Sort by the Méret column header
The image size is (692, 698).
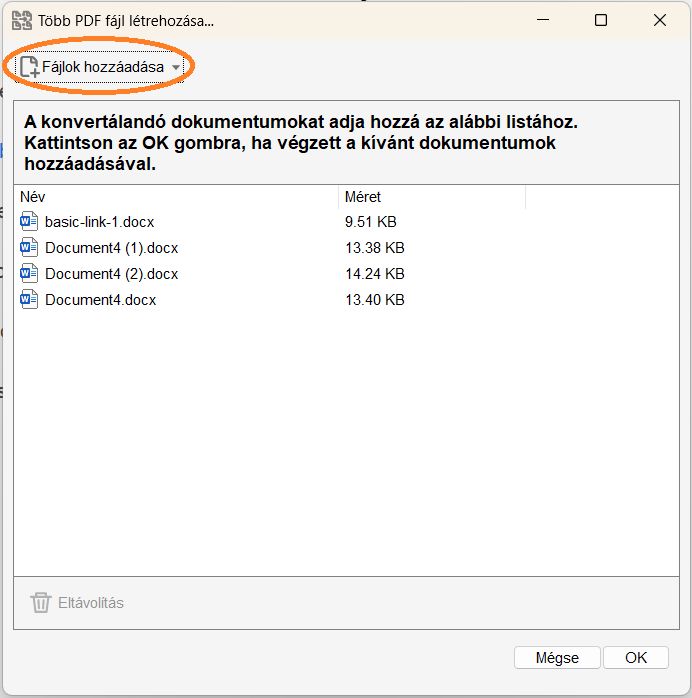click(x=362, y=197)
